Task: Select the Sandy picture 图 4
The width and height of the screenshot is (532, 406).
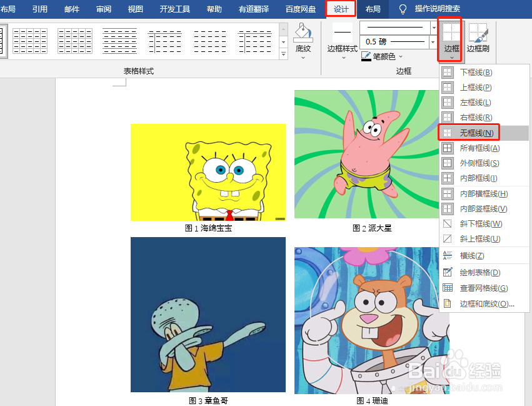Action: (x=372, y=320)
